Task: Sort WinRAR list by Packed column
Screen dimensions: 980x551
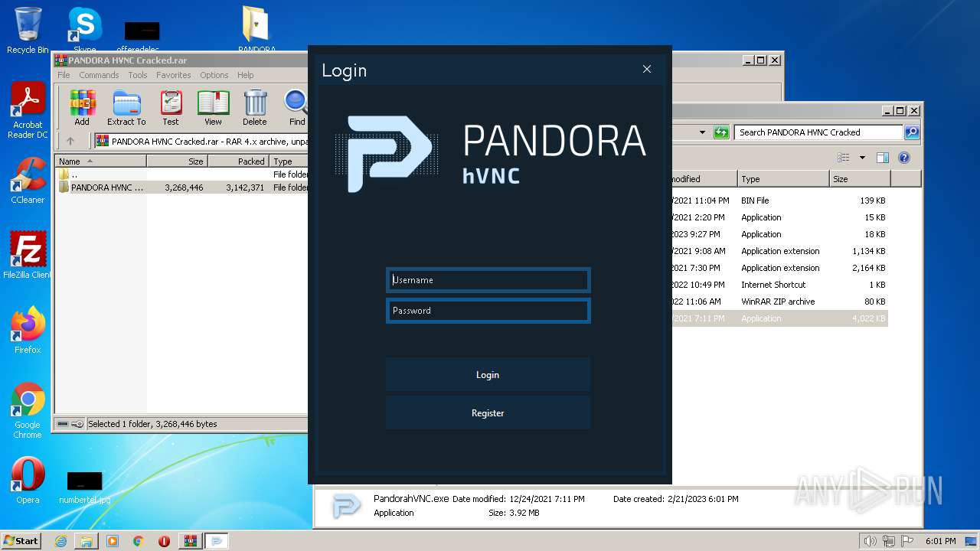Action: click(x=238, y=161)
